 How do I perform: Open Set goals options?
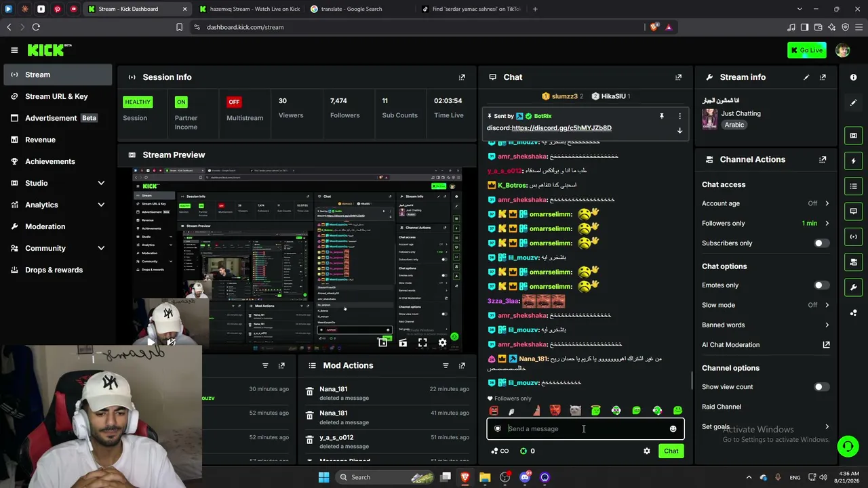(x=766, y=427)
